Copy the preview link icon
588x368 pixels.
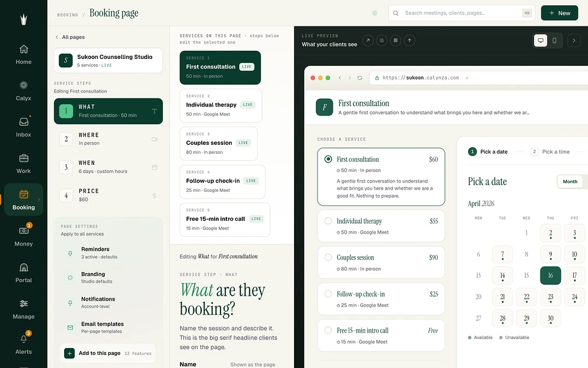click(x=382, y=40)
